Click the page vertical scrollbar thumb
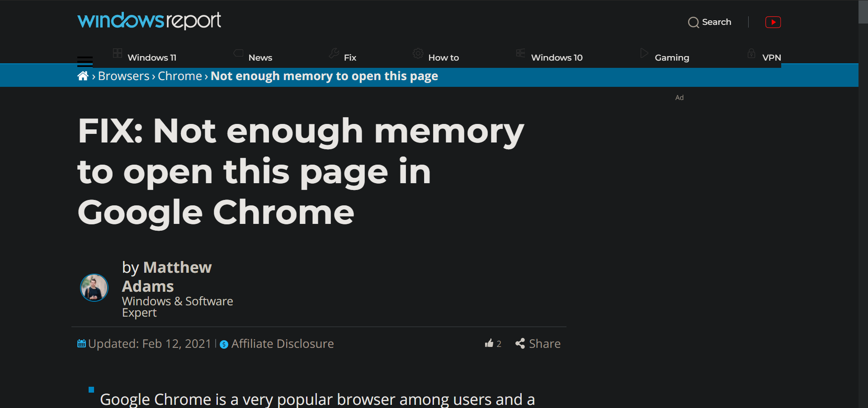 coord(863,12)
